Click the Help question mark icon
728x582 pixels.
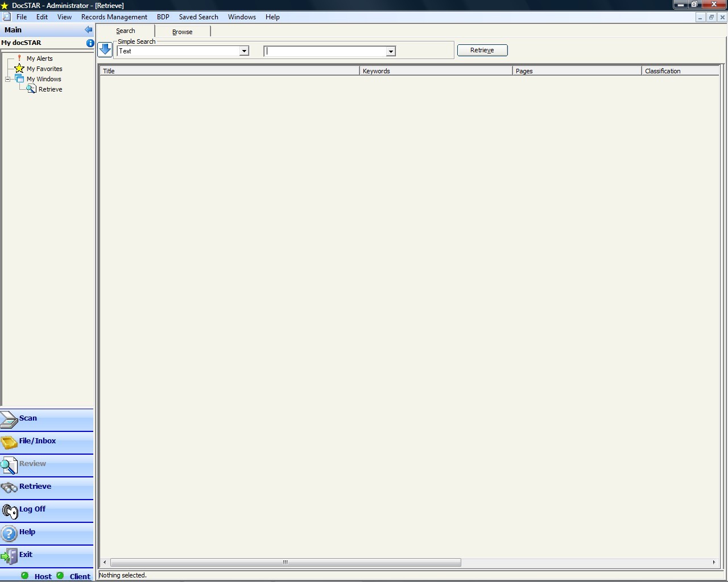[9, 533]
